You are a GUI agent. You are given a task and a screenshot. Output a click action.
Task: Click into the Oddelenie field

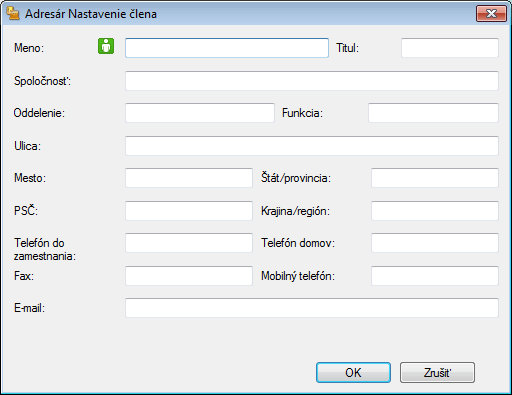[x=200, y=113]
